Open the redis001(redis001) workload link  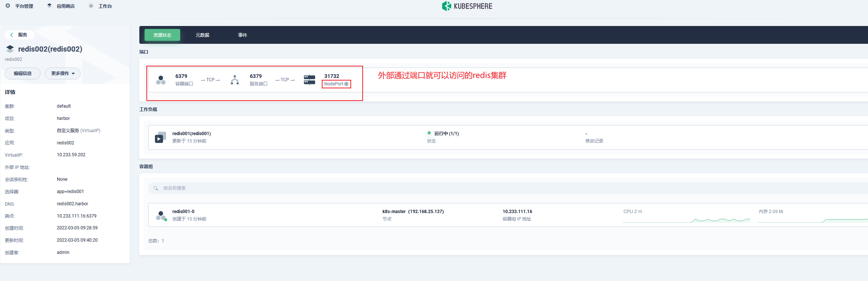tap(192, 134)
